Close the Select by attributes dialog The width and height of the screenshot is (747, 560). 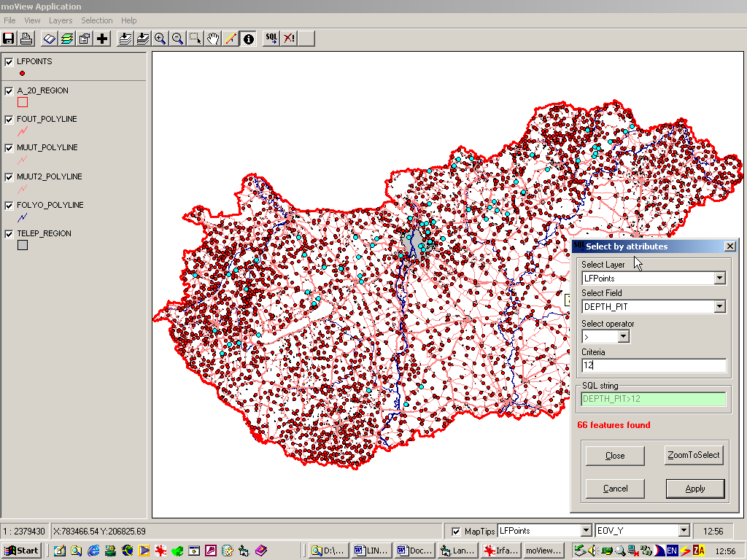coord(729,246)
